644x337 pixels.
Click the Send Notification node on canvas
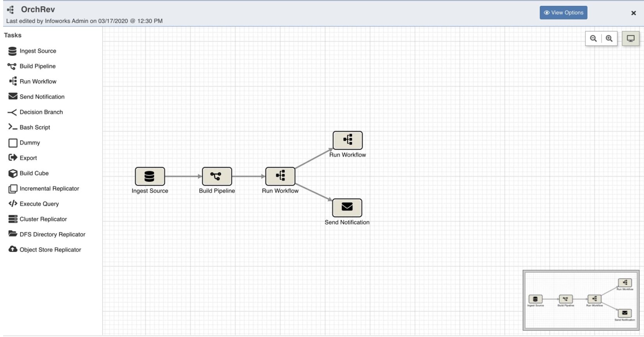pos(347,208)
